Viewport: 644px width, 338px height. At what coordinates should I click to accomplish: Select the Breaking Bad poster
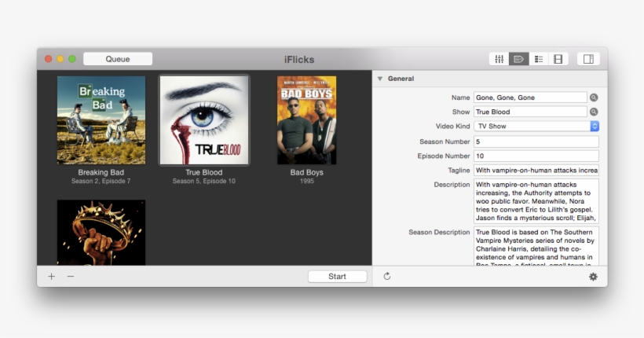[x=101, y=119]
